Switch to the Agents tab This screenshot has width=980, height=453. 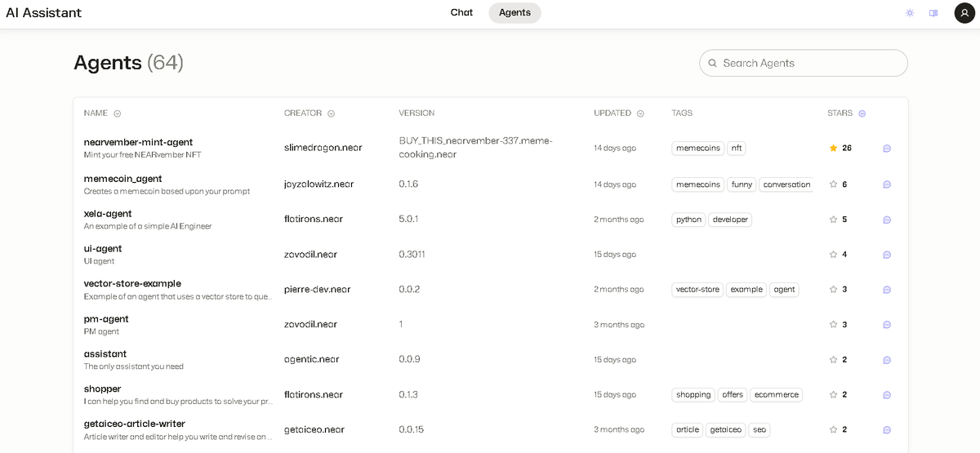click(514, 13)
